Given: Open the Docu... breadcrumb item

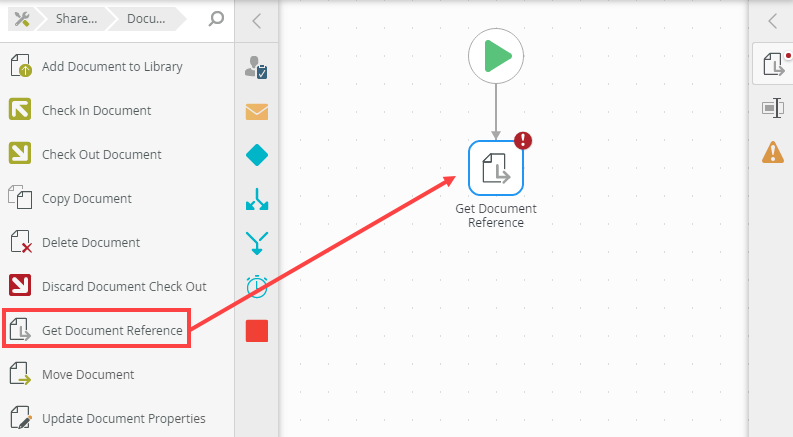Looking at the screenshot, I should coord(146,19).
